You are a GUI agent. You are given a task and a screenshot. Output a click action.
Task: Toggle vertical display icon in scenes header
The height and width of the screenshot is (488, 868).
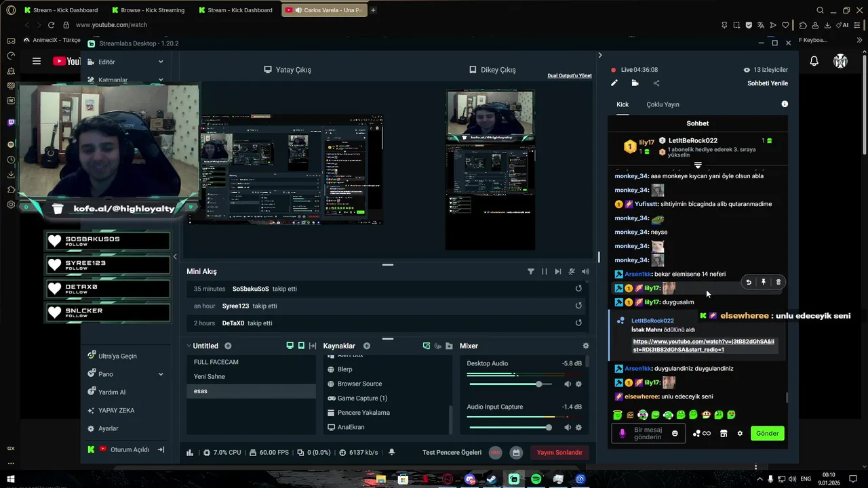tap(301, 346)
